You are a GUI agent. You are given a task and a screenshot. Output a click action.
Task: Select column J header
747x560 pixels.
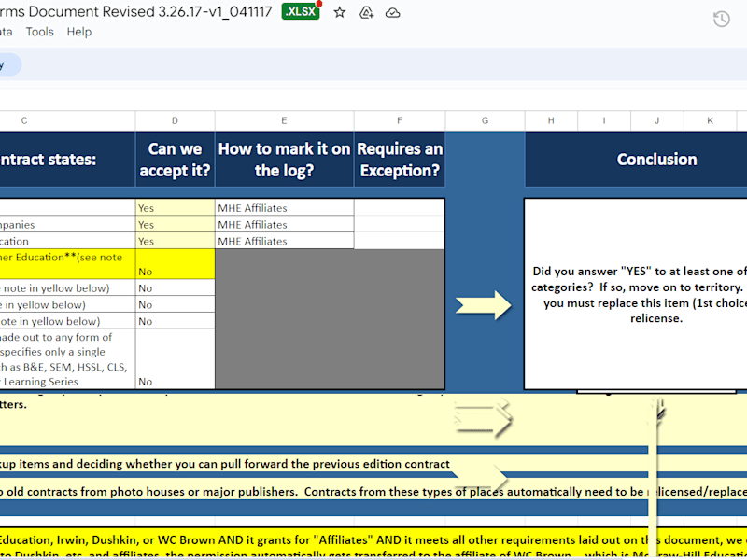(x=657, y=121)
